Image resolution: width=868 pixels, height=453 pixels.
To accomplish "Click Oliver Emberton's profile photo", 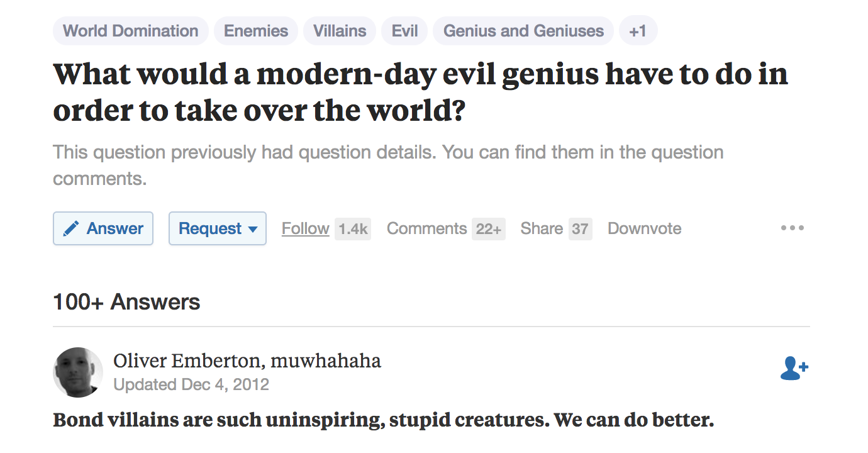I will click(78, 372).
